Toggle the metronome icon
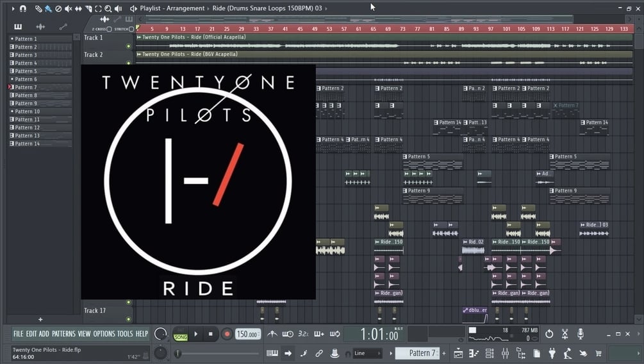This screenshot has height=364, width=644. 272,334
